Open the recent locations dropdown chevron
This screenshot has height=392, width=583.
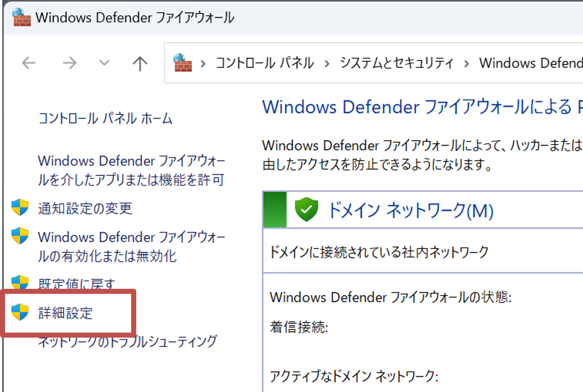tap(104, 63)
